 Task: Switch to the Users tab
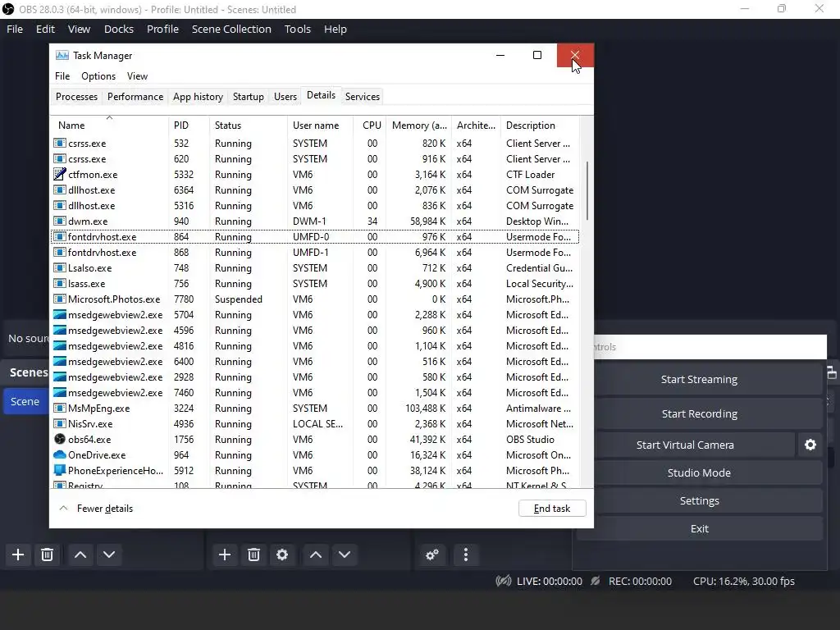tap(285, 97)
